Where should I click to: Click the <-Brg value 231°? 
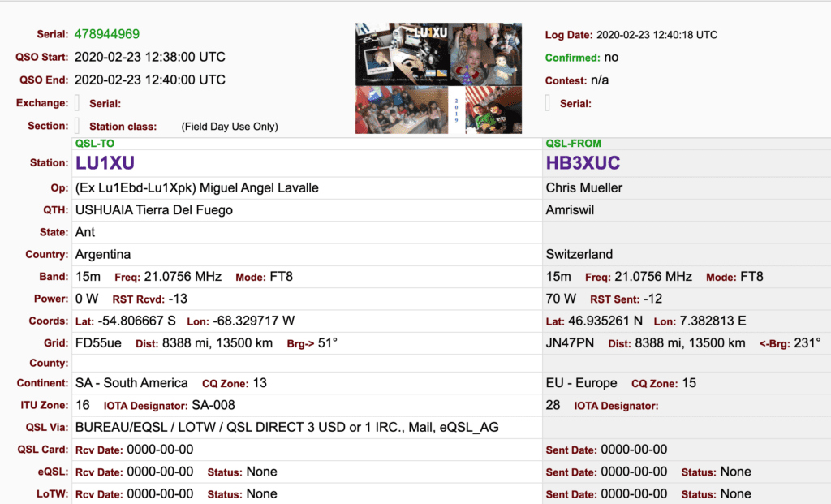807,342
